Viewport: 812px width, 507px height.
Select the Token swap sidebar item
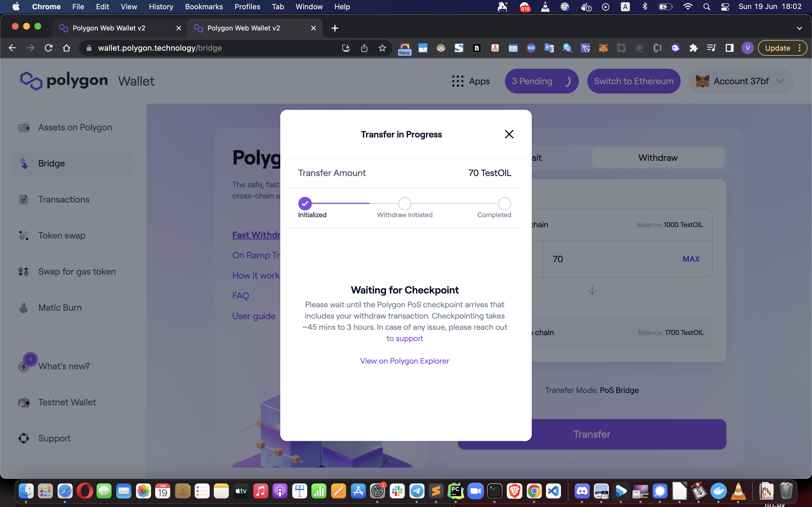[61, 235]
